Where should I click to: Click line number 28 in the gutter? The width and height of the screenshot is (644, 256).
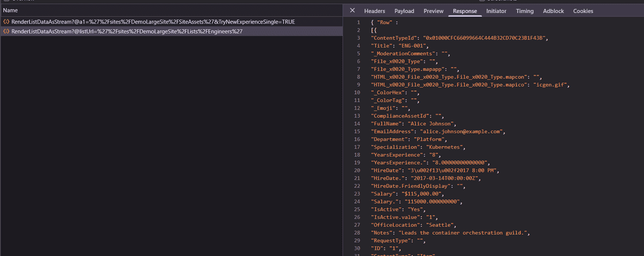click(358, 233)
